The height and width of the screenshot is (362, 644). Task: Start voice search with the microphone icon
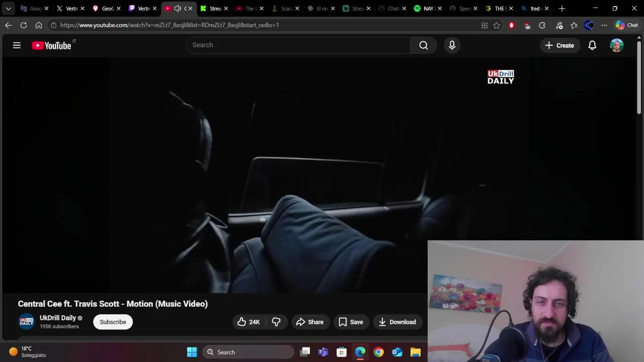click(x=452, y=45)
